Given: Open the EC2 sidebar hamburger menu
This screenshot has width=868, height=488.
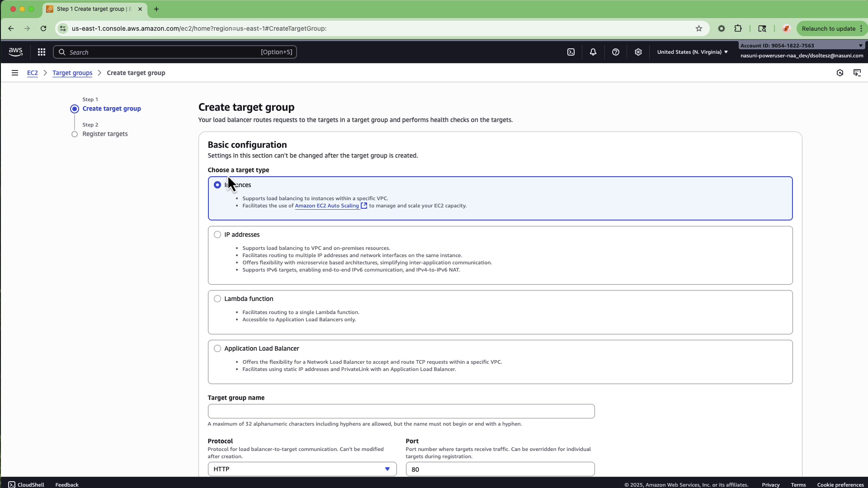Looking at the screenshot, I should [15, 73].
